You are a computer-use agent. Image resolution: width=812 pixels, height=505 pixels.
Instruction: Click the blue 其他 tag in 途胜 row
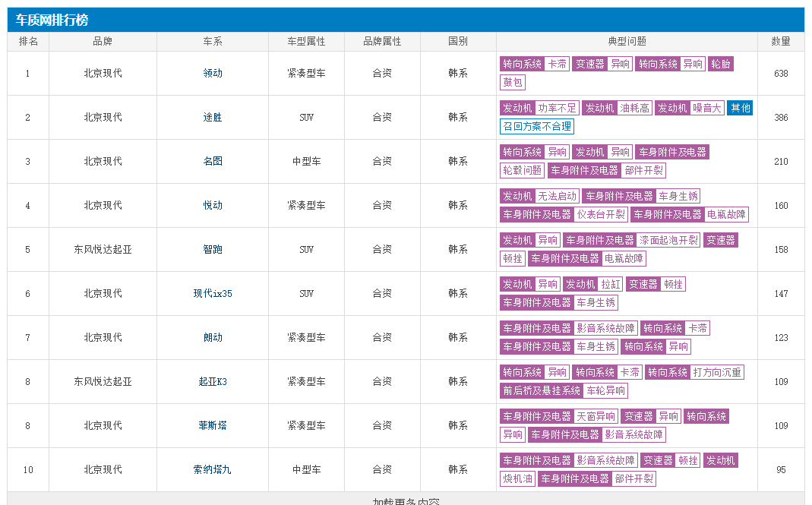click(740, 109)
